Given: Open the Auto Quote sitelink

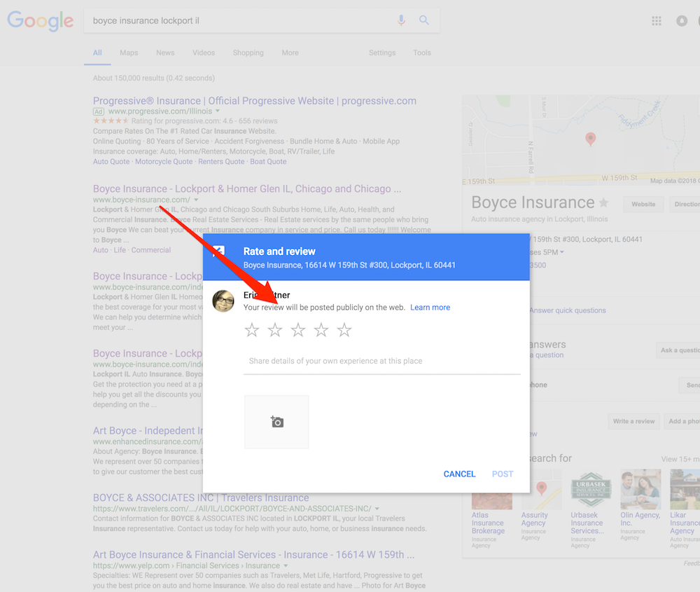Looking at the screenshot, I should click(111, 162).
